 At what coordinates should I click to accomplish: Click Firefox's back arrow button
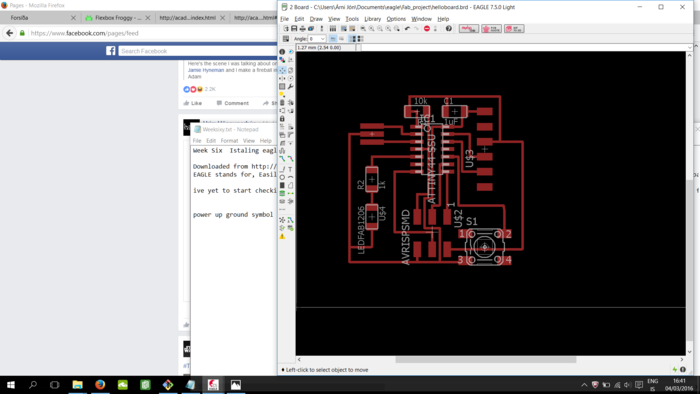[x=9, y=33]
